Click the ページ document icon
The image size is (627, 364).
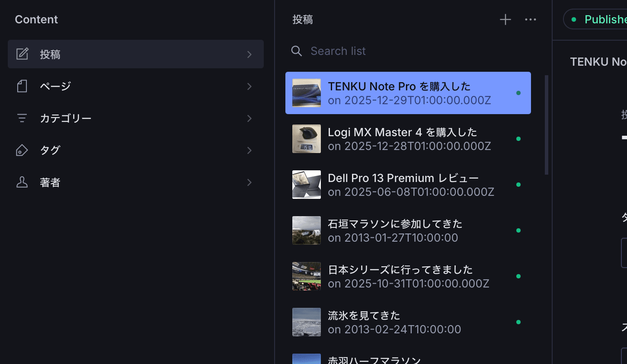coord(22,86)
